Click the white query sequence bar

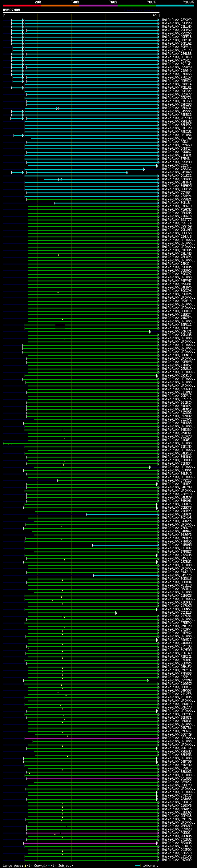coord(81,12)
